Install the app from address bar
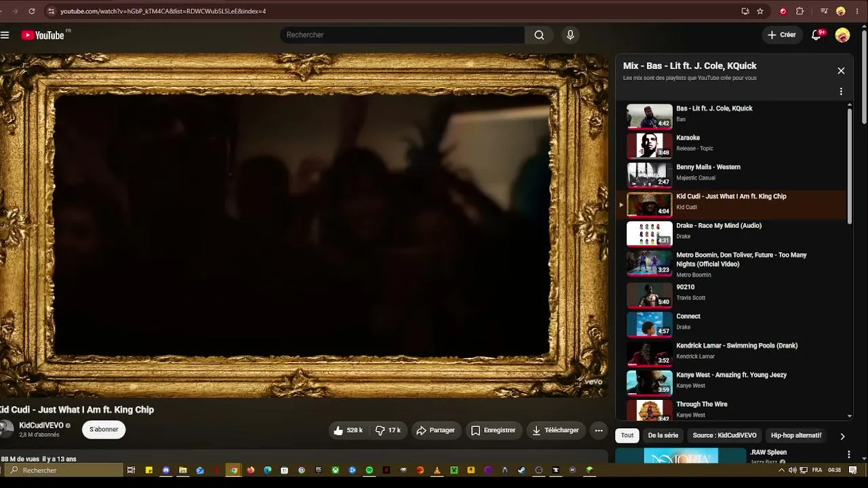The height and width of the screenshot is (488, 868). [x=745, y=11]
